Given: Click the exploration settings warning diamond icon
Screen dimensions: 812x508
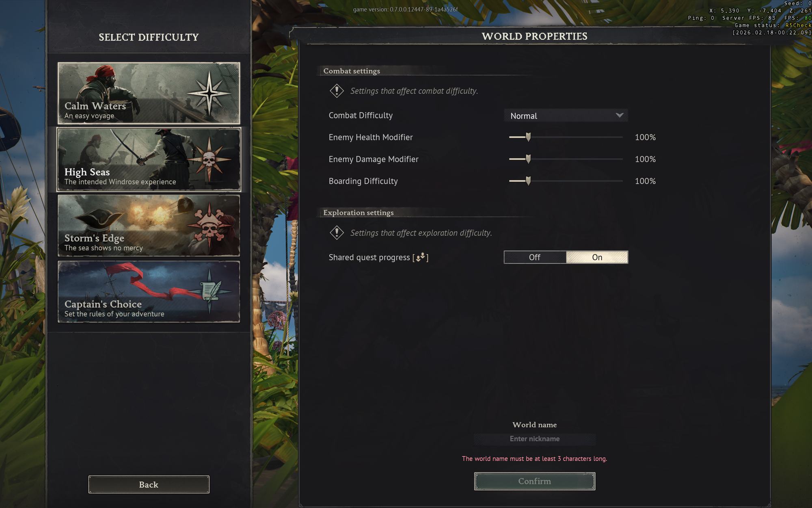Looking at the screenshot, I should click(x=337, y=232).
